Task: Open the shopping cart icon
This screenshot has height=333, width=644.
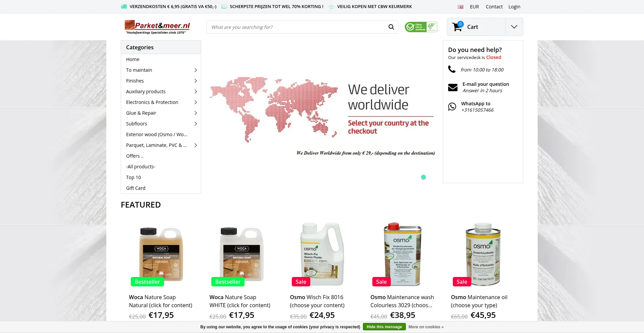Action: pyautogui.click(x=458, y=26)
